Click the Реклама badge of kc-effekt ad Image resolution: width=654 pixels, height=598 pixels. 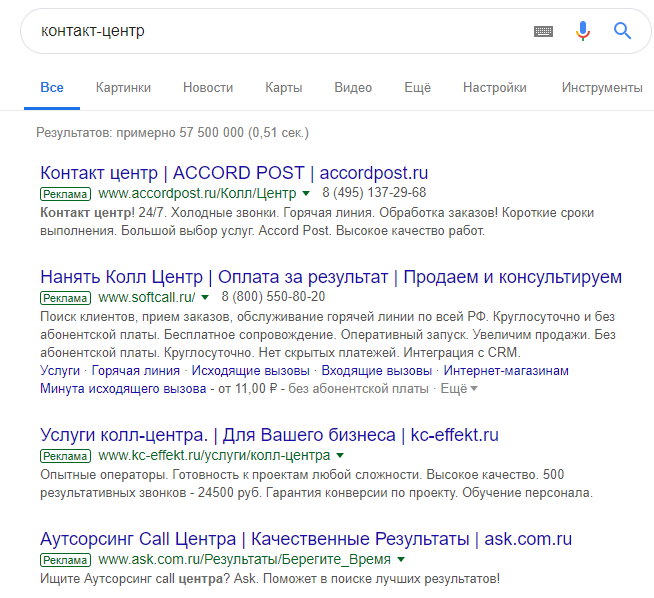pos(65,456)
